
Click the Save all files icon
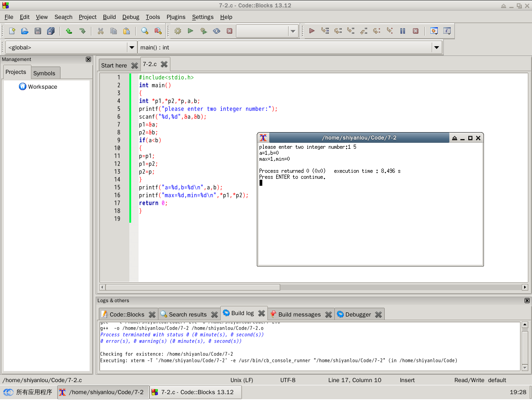click(51, 31)
